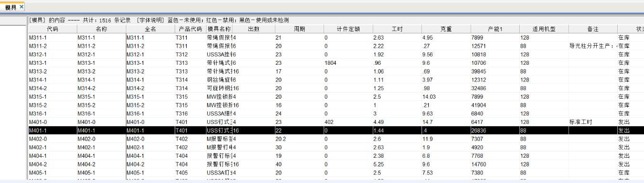
Task: Click the 模具名称 column header
Action: [x=220, y=29]
